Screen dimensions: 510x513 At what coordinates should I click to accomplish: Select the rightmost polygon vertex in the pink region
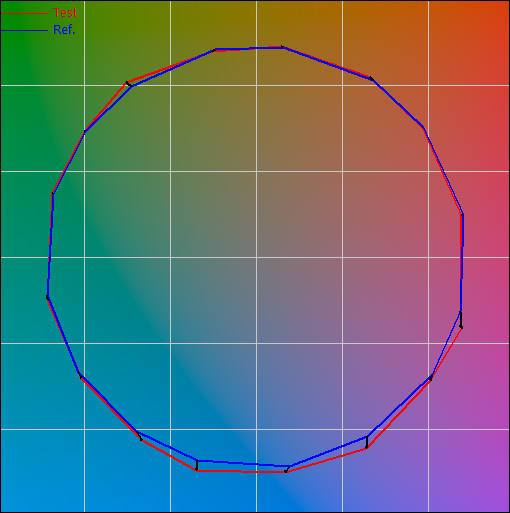(x=462, y=214)
